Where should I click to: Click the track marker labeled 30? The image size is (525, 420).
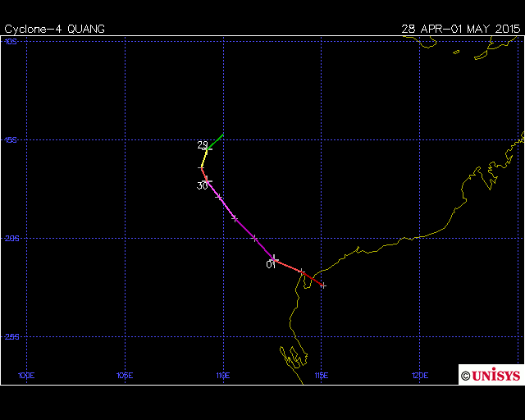(208, 180)
